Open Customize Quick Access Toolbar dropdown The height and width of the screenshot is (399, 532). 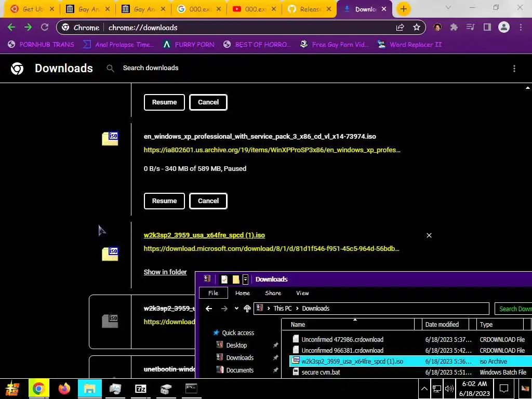coord(245,279)
